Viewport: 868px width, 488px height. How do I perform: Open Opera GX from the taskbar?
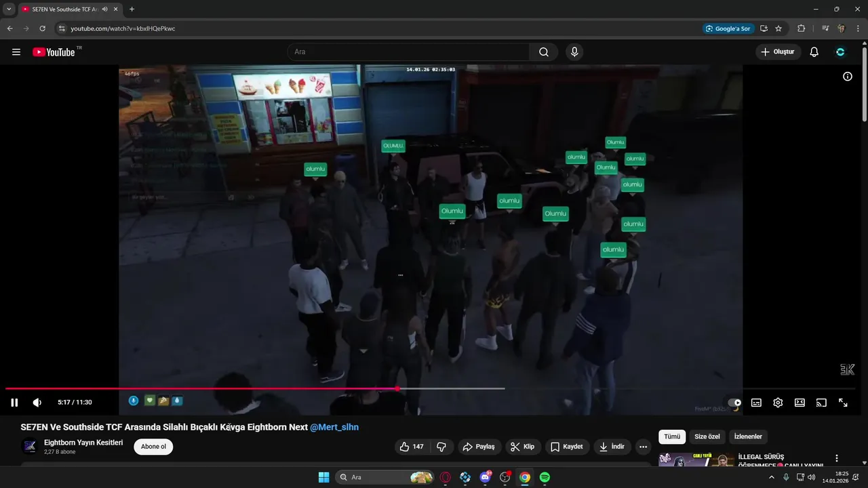[x=446, y=477]
